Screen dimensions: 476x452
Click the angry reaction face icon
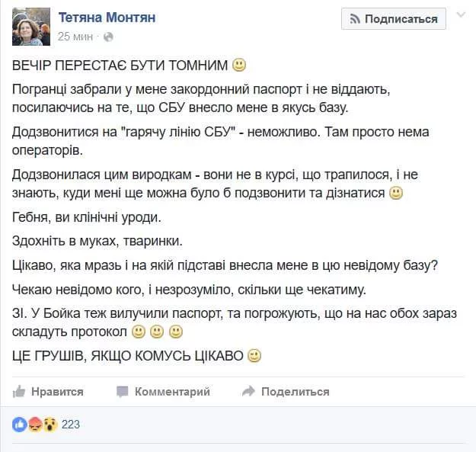tap(34, 425)
